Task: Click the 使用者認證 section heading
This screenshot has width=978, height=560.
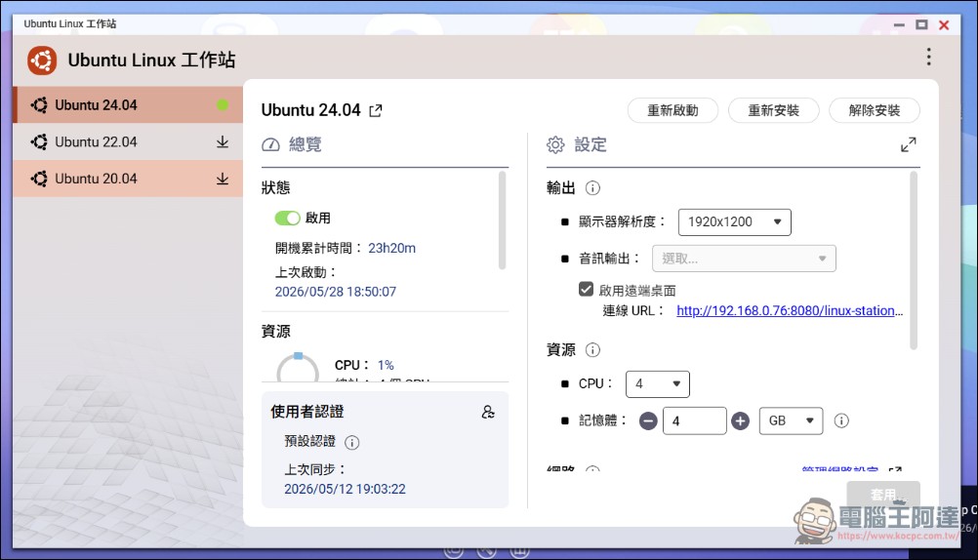Action: pyautogui.click(x=306, y=412)
